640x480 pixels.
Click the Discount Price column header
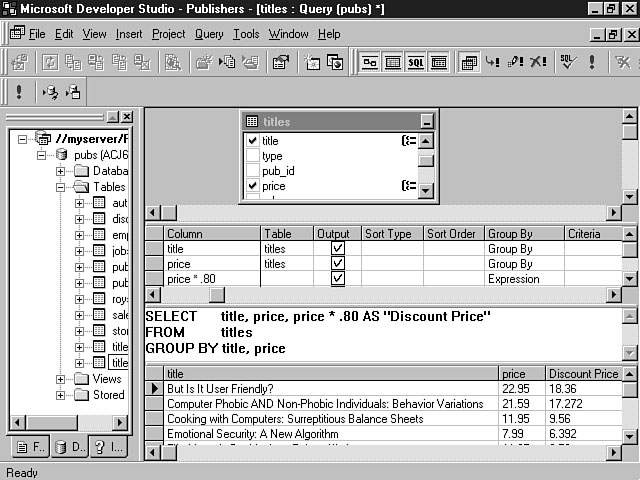(x=583, y=374)
